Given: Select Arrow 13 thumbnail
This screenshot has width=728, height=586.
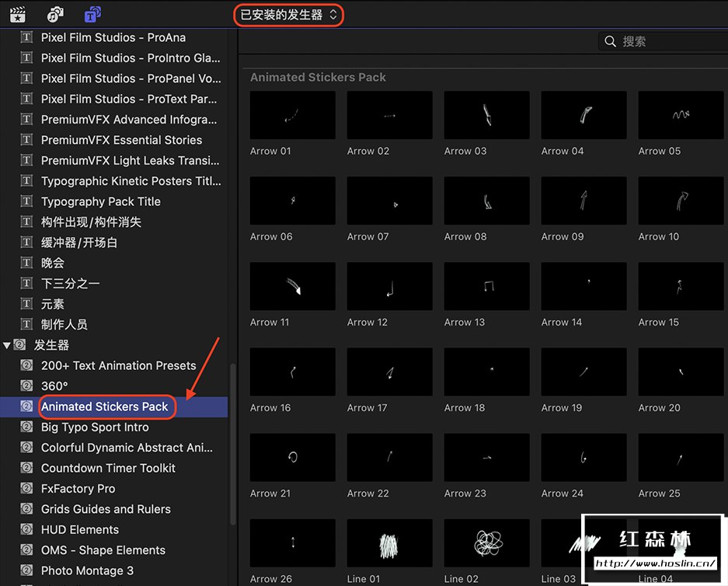Looking at the screenshot, I should 486,286.
